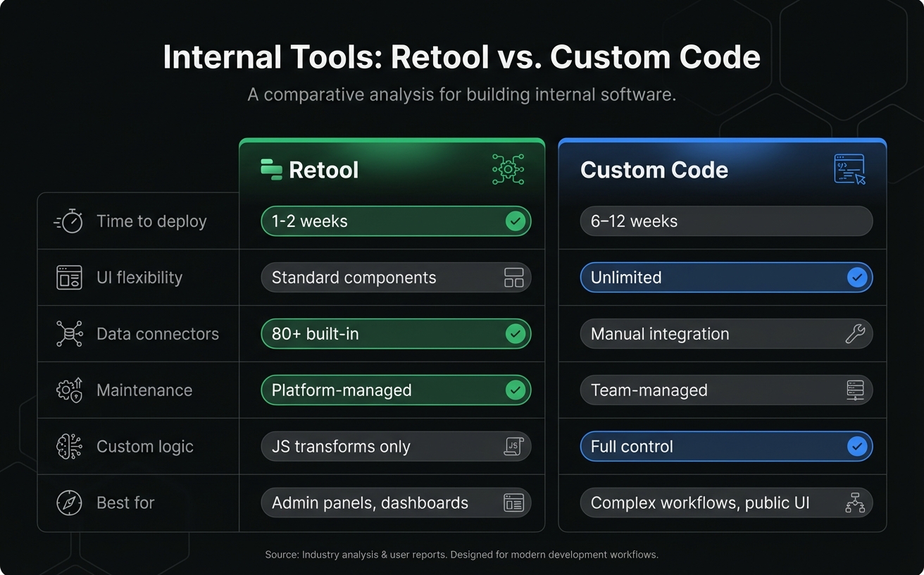Click the Data connectors network icon
Viewport: 924px width, 575px height.
(68, 333)
